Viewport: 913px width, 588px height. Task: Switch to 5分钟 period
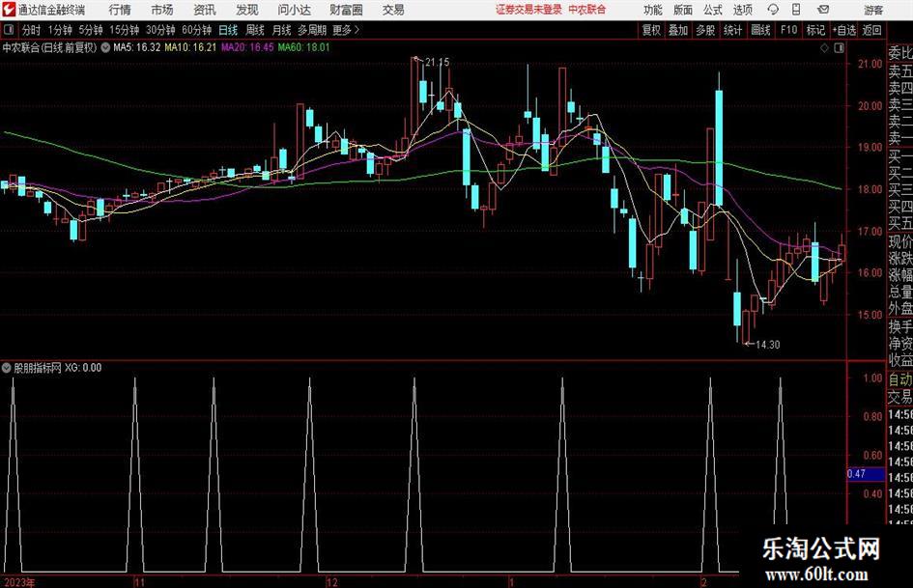tap(91, 30)
